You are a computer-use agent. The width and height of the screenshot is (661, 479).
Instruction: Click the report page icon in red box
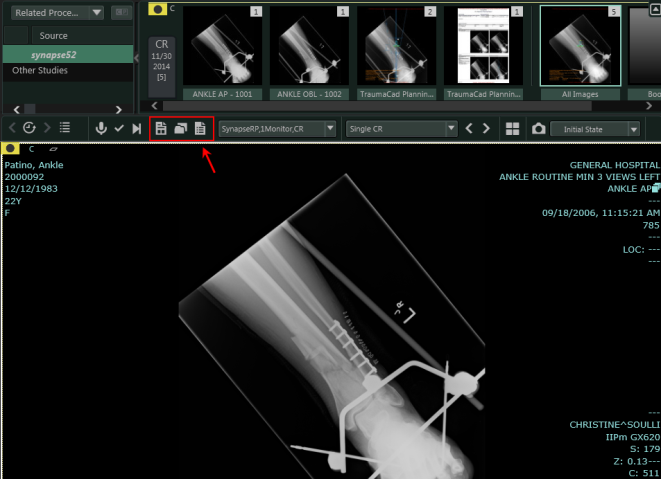coord(200,128)
